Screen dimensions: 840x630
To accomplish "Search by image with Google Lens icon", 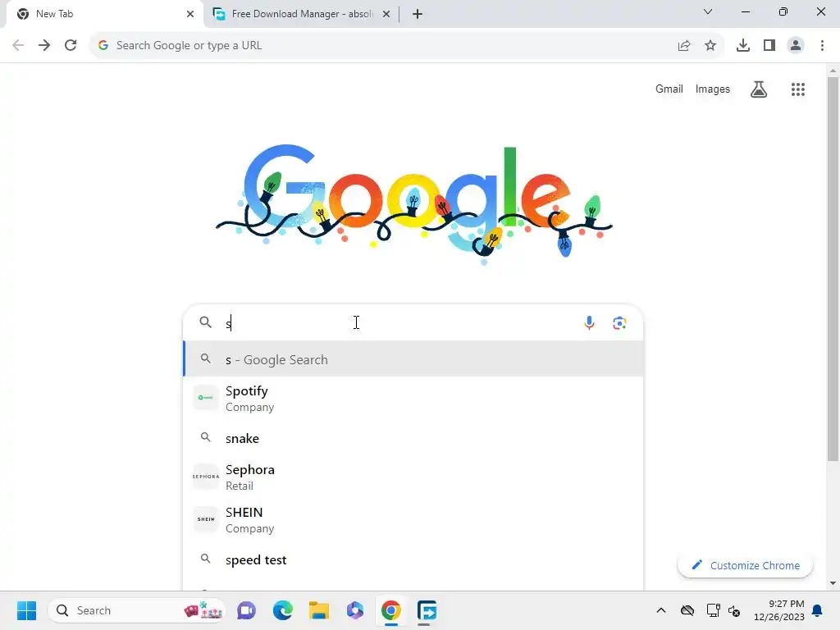I will (619, 323).
